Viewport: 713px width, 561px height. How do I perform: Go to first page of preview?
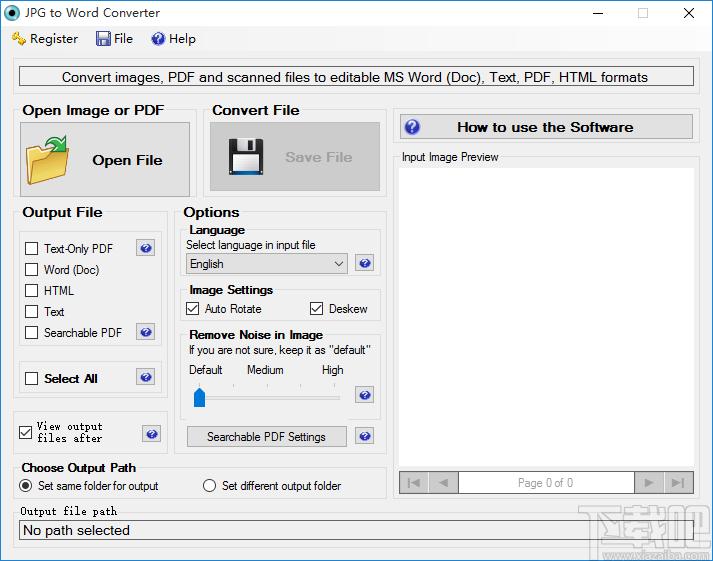click(x=414, y=483)
